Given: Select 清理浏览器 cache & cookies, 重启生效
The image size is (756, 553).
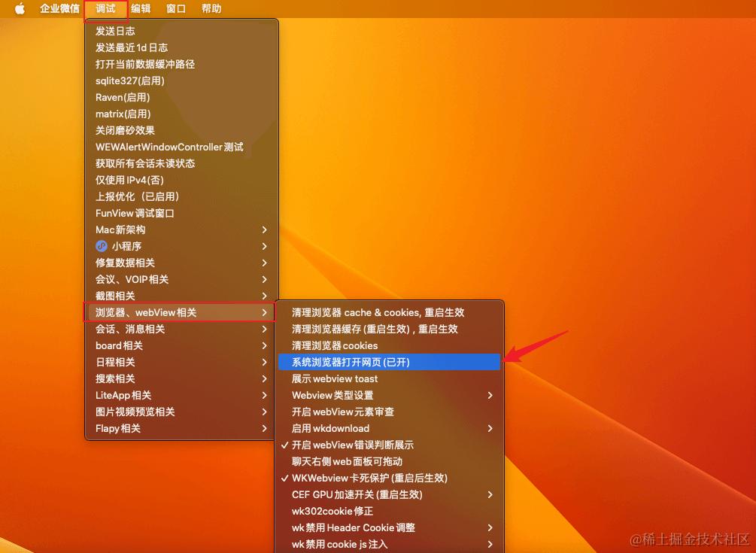Looking at the screenshot, I should pos(390,312).
